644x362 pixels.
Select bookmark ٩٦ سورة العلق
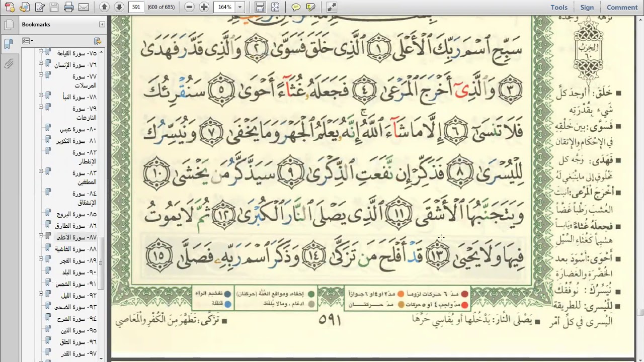[78, 342]
